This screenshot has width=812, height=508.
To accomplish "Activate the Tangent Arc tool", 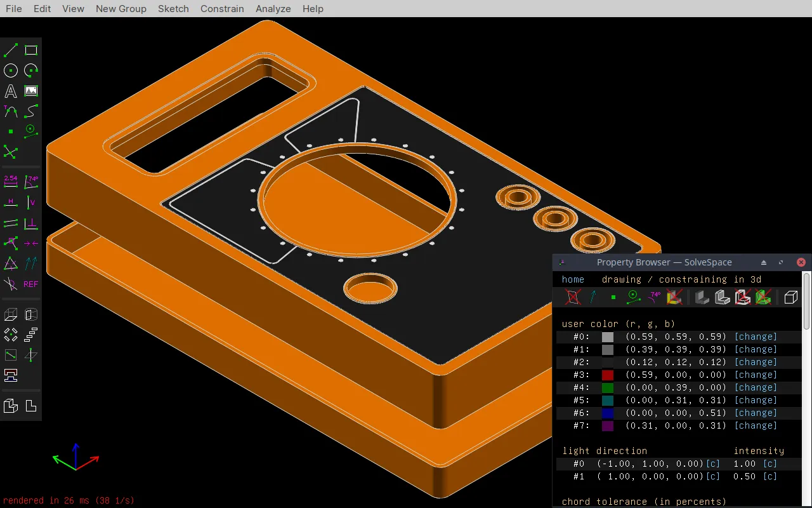I will point(10,111).
